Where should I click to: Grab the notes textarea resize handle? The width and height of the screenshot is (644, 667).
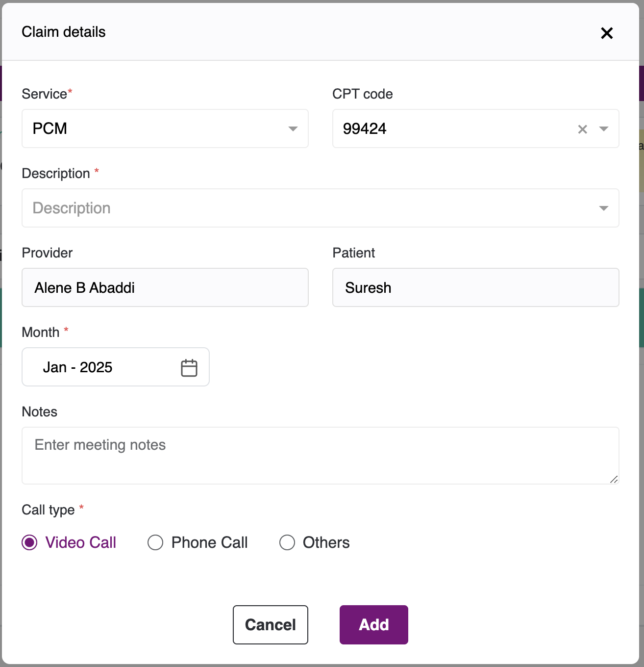pyautogui.click(x=614, y=479)
